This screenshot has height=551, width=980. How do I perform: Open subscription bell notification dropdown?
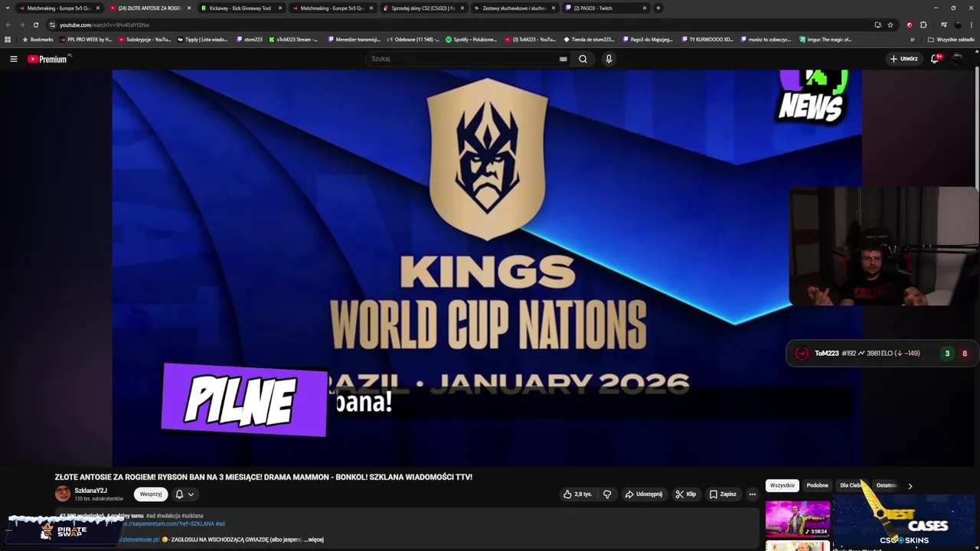tap(185, 494)
